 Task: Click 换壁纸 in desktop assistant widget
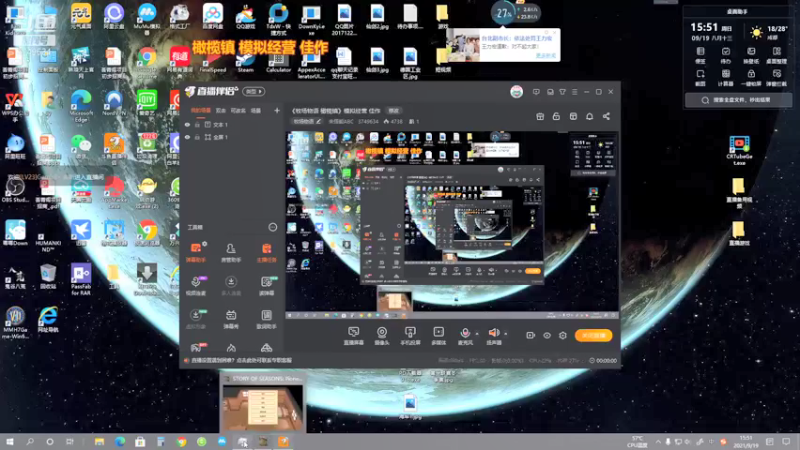click(x=751, y=55)
